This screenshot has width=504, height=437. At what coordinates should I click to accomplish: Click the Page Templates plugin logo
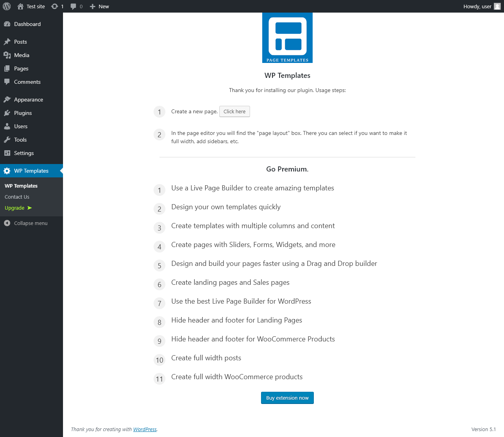pos(287,38)
